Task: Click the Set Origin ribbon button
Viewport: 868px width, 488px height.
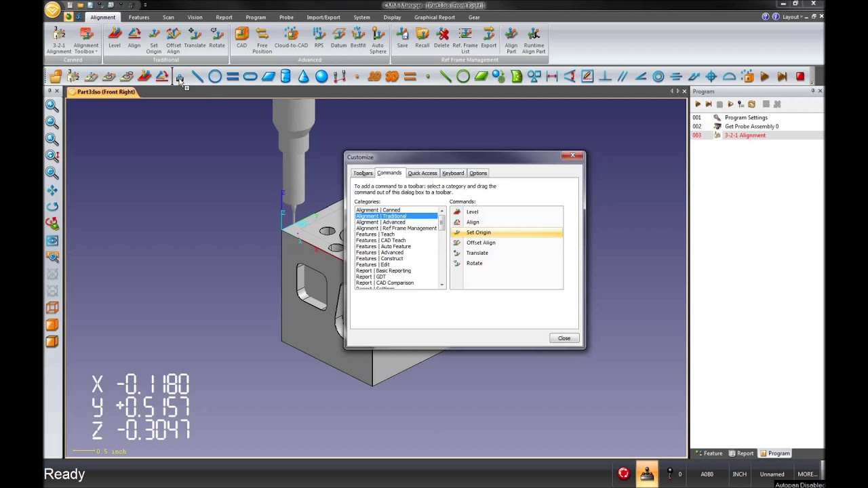Action: tap(154, 41)
